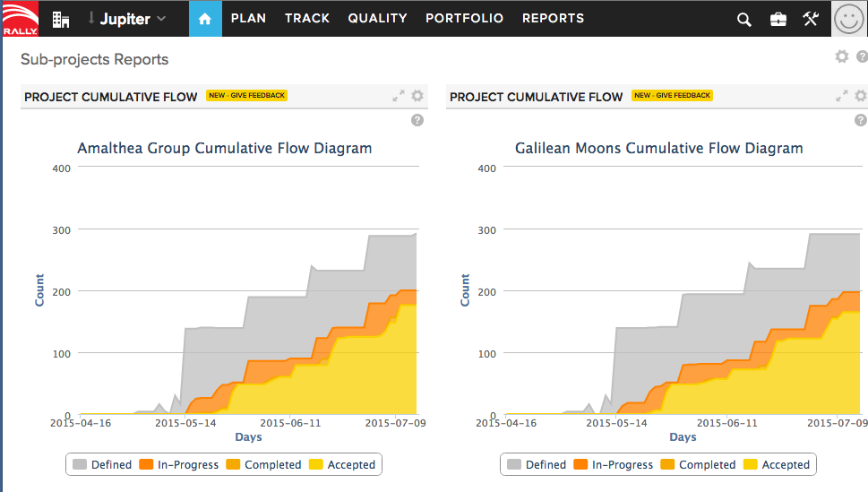Click the Rally logo
The width and height of the screenshot is (868, 492).
(x=20, y=19)
